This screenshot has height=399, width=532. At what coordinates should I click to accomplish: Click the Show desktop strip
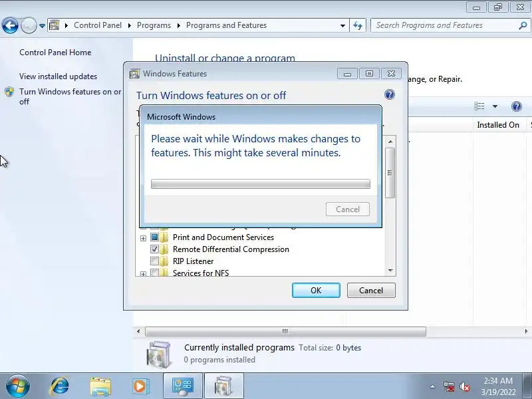(528, 386)
